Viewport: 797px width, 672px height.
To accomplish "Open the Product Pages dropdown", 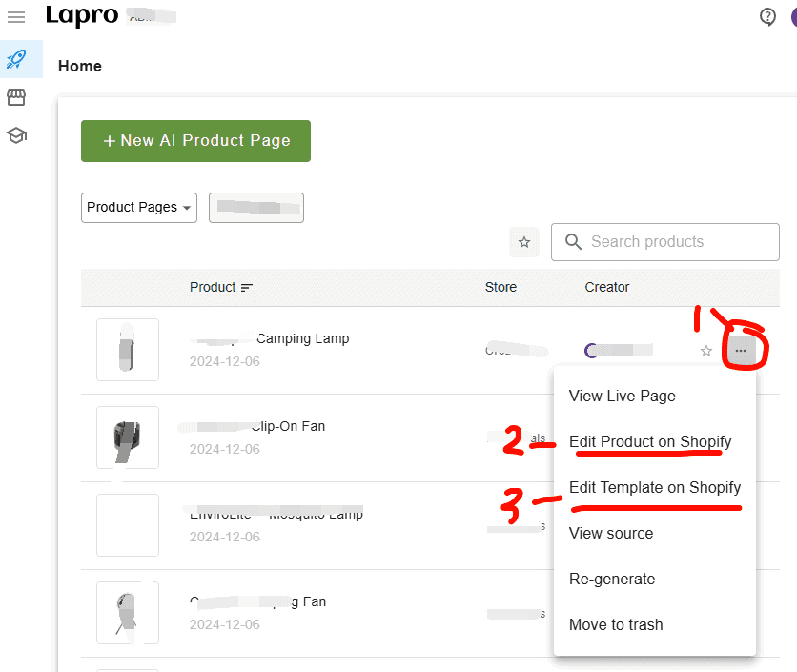I will tap(138, 207).
